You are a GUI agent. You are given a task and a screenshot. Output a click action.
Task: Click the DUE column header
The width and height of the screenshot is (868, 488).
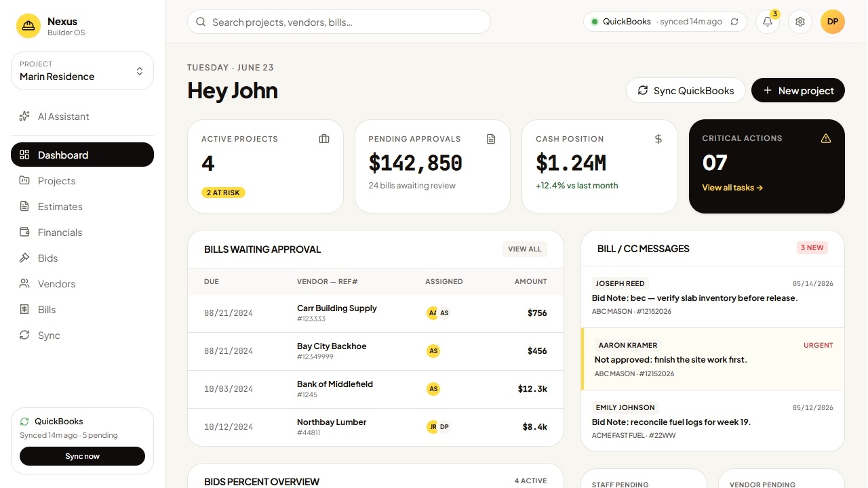click(212, 281)
